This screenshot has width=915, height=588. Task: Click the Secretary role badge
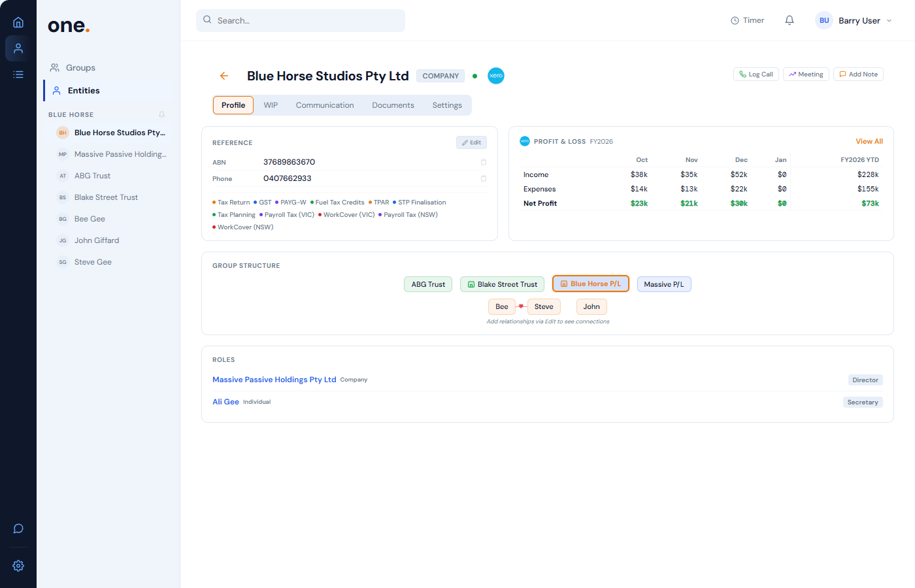pyautogui.click(x=863, y=402)
